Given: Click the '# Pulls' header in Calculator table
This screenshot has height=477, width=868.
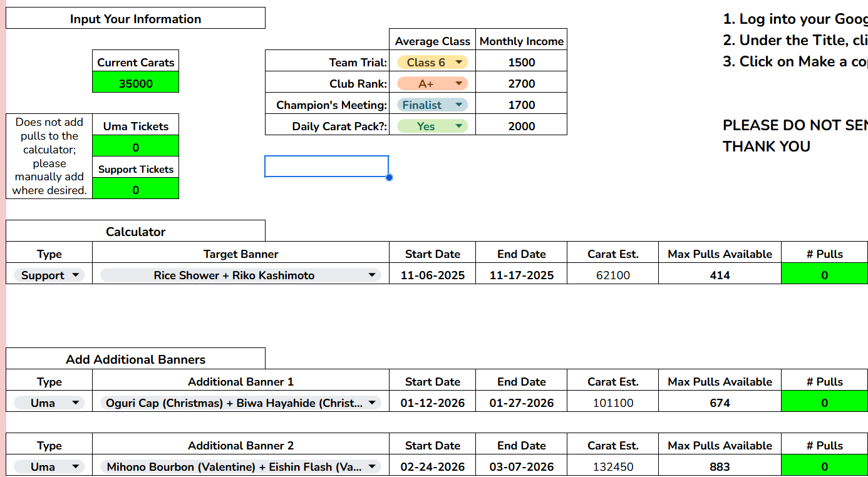Looking at the screenshot, I should (825, 252).
